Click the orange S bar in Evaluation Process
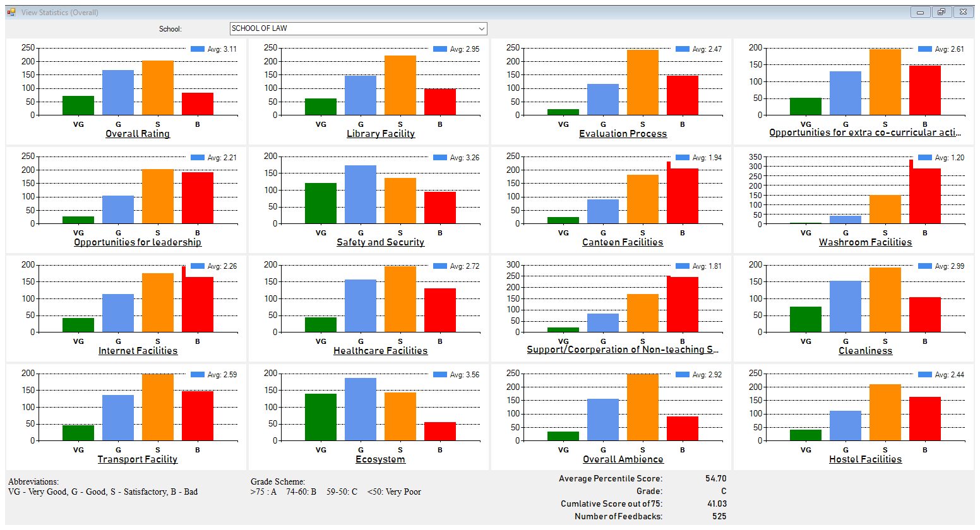Screen dimensions: 980x530 point(643,83)
